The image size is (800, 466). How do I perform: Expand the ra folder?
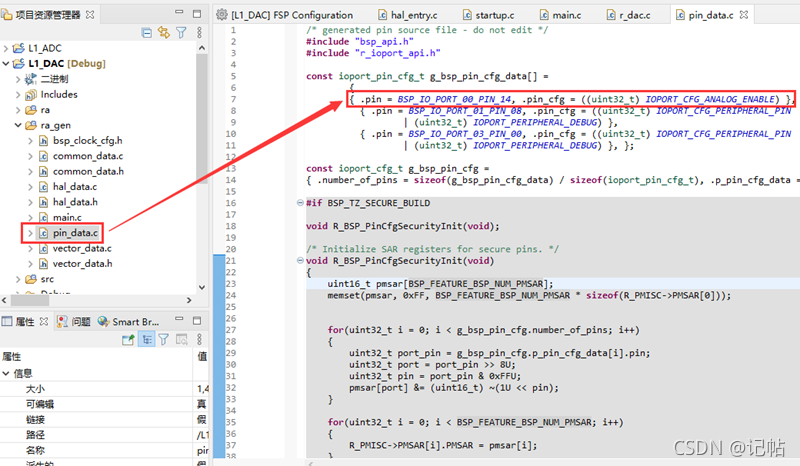[18, 110]
